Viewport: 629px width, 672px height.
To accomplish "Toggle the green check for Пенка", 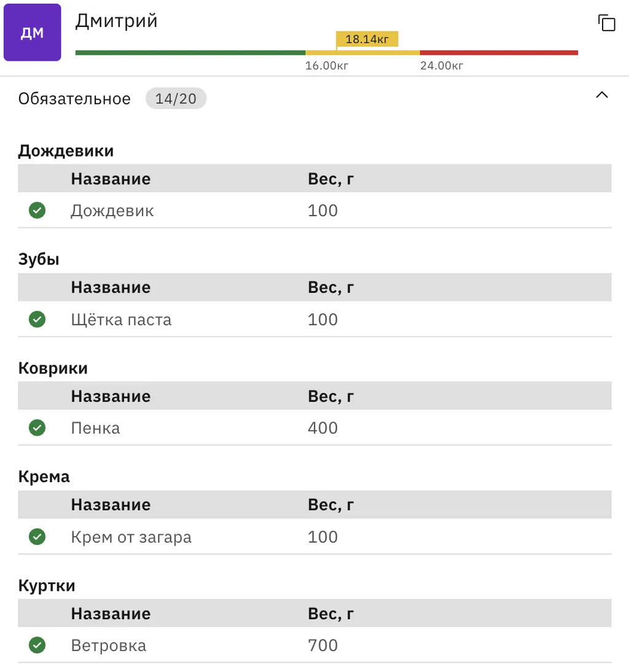I will click(37, 428).
